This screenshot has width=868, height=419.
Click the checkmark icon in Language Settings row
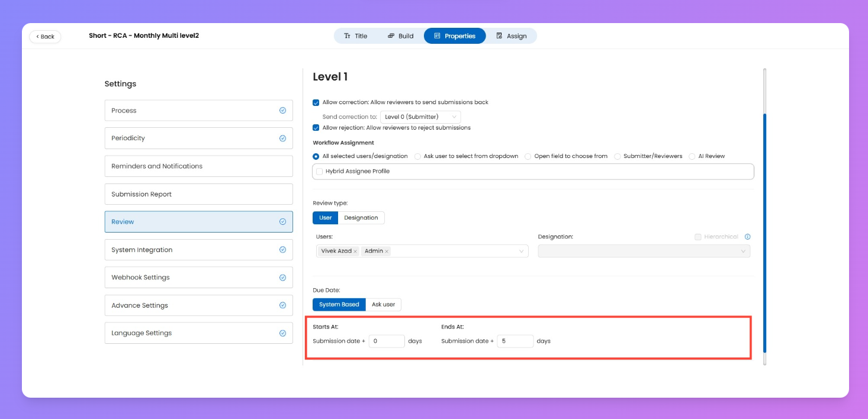[x=282, y=333]
